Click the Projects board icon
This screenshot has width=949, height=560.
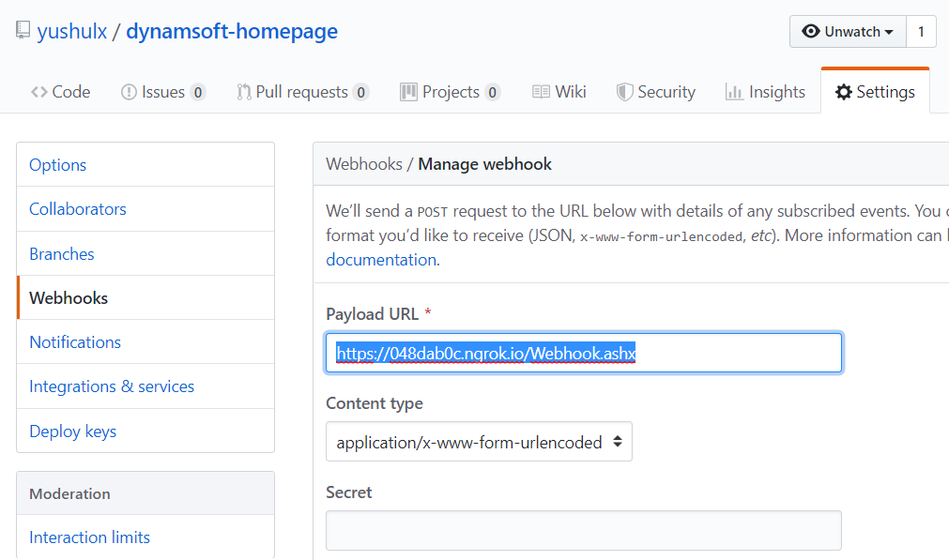pos(408,92)
